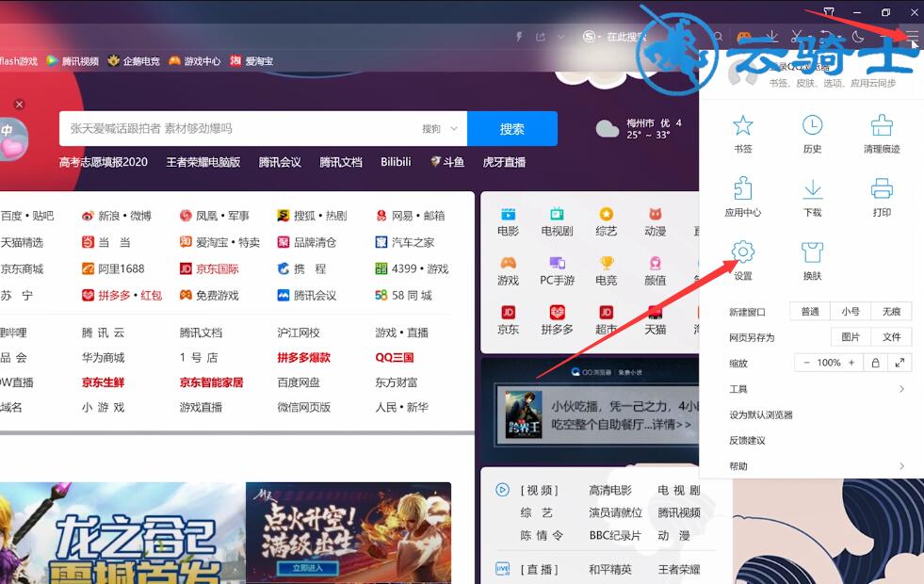Open the Bilibili link below search
The width and height of the screenshot is (924, 584).
pos(396,162)
